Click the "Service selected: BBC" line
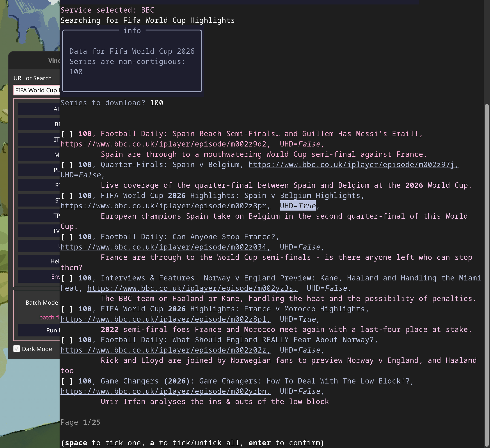The image size is (490, 448). click(107, 10)
